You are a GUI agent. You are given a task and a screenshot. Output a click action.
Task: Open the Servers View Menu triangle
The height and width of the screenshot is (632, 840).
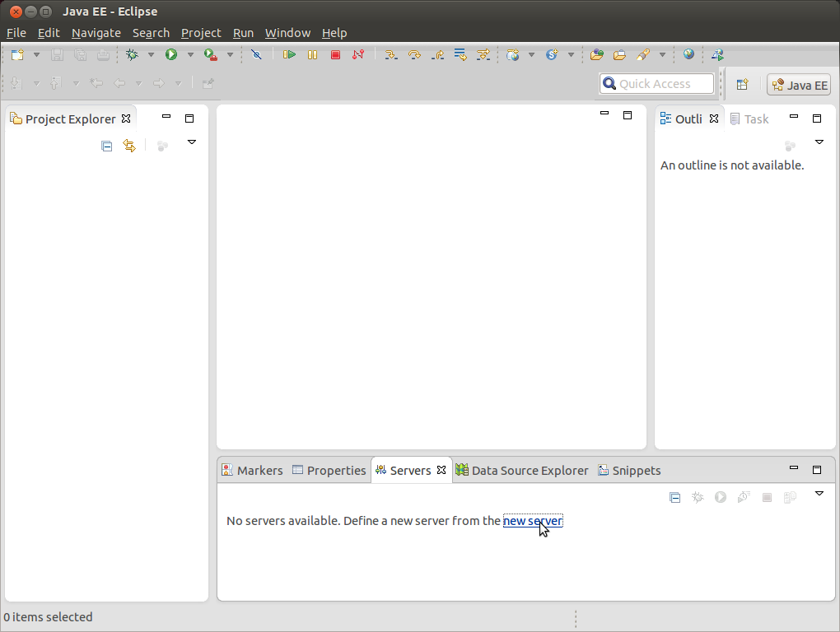pos(819,494)
